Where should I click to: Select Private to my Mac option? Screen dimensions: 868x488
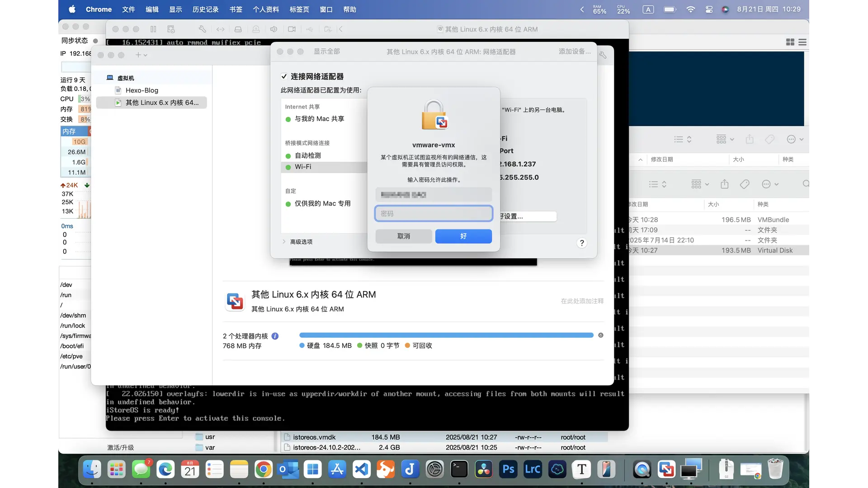(x=322, y=204)
